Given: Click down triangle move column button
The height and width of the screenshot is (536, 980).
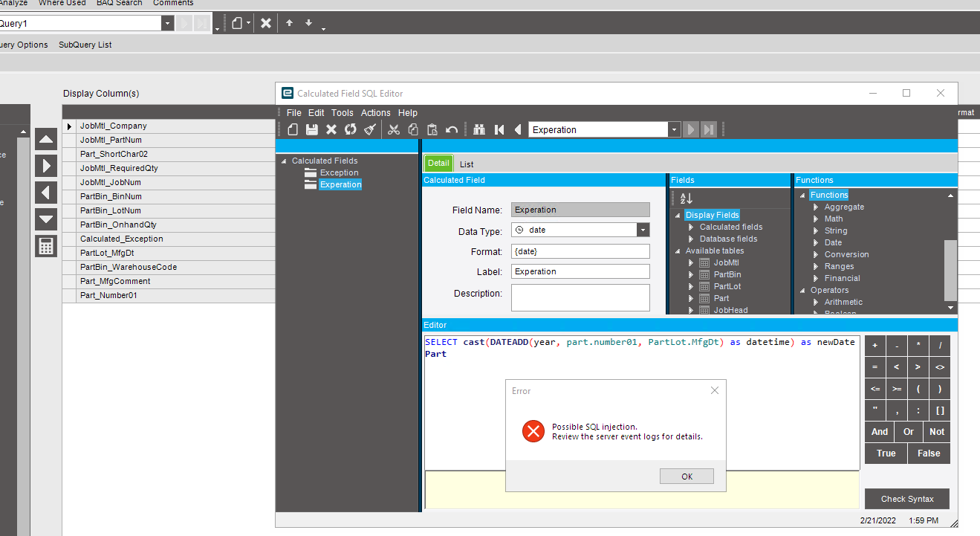Looking at the screenshot, I should coord(46,219).
